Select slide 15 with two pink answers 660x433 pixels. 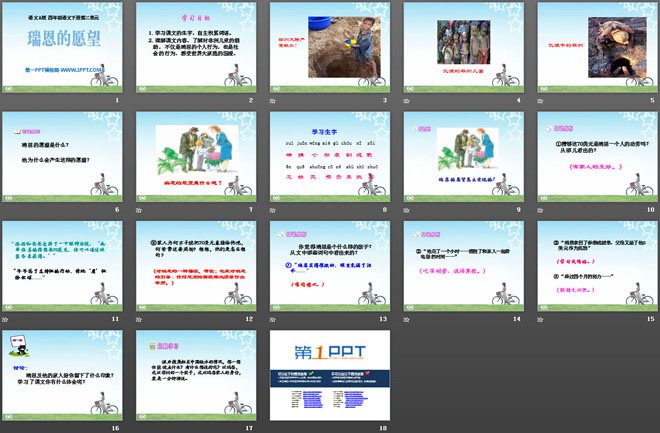(598, 266)
